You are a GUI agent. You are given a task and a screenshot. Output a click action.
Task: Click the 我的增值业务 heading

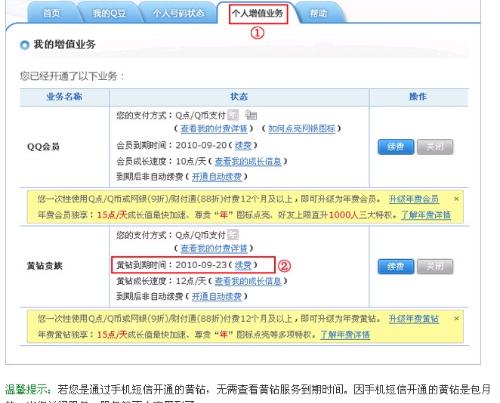pos(64,44)
